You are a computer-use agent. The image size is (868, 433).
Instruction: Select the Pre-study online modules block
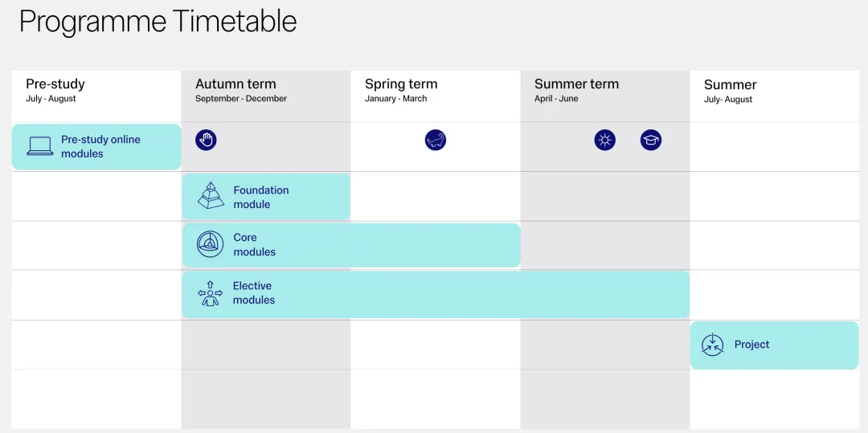[96, 146]
